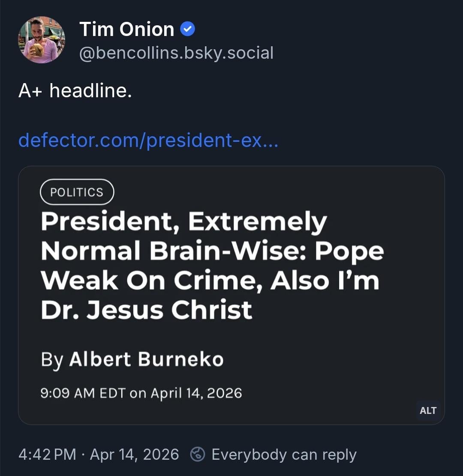Click "Weak On Crime, Also I'm" headline line
The width and height of the screenshot is (463, 476).
(x=210, y=281)
